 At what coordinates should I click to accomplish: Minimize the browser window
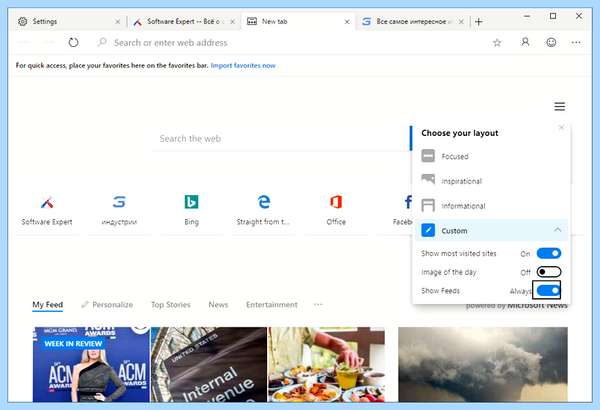[527, 16]
